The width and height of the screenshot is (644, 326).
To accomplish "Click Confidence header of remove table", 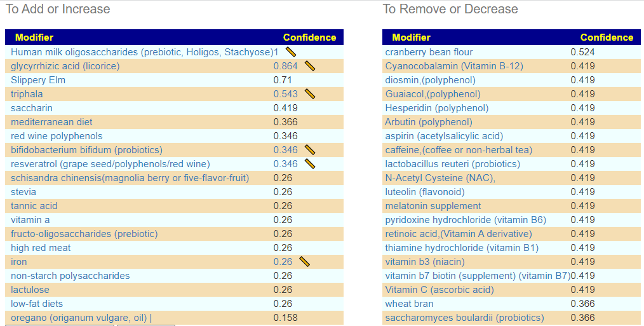I will click(x=607, y=37).
